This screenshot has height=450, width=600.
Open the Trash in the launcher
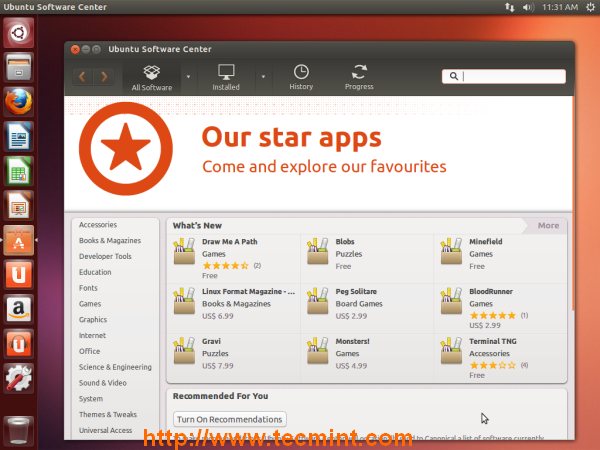point(18,431)
